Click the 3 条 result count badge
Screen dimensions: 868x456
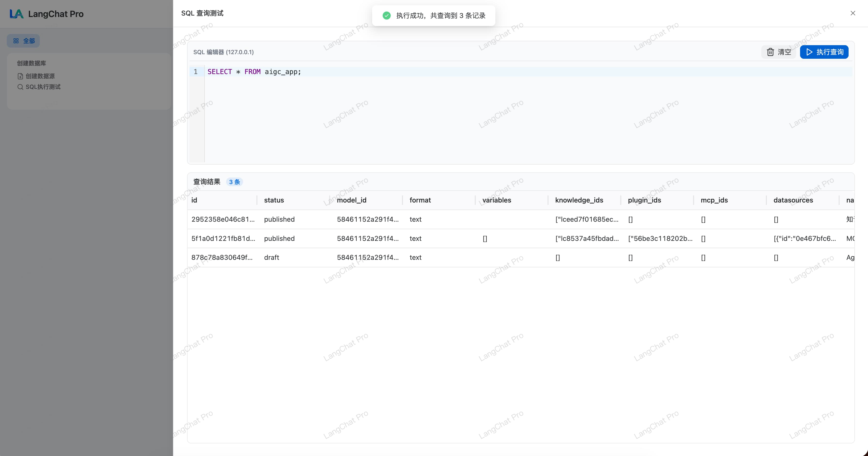[x=234, y=182]
